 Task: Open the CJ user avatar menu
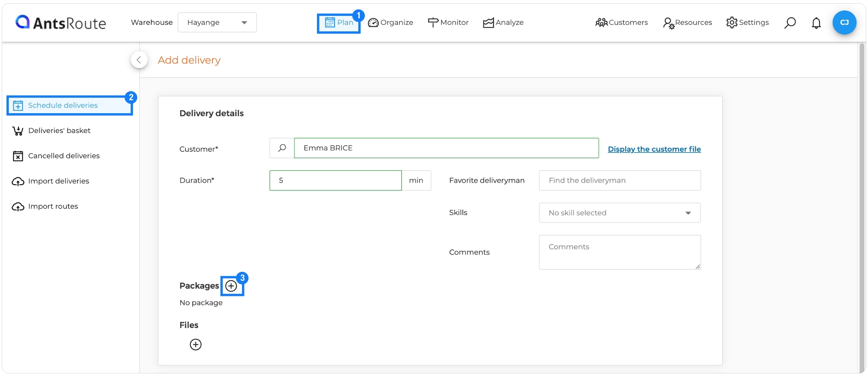[x=844, y=22]
